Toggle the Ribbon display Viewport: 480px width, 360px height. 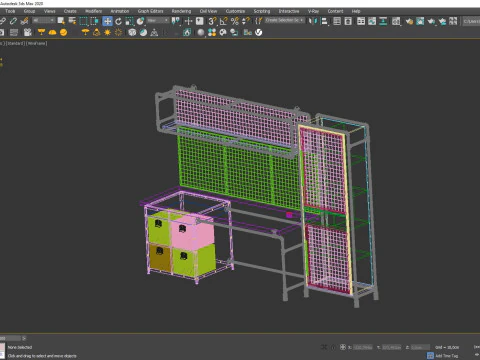pos(361,21)
